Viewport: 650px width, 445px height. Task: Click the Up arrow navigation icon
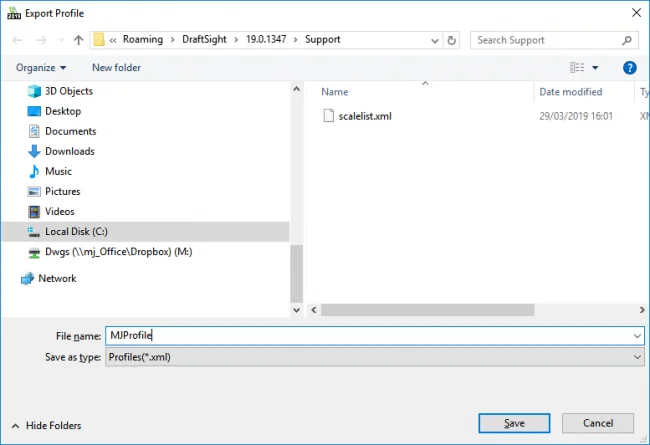(x=78, y=40)
